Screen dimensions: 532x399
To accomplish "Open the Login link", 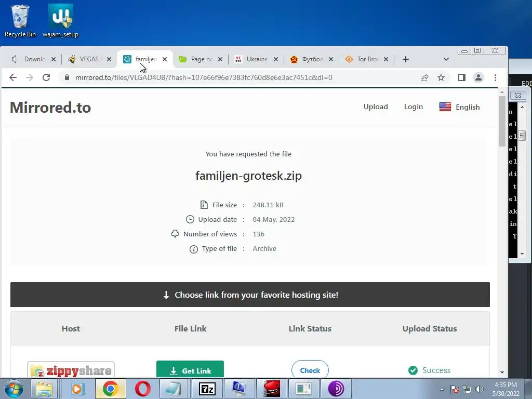I will click(413, 107).
